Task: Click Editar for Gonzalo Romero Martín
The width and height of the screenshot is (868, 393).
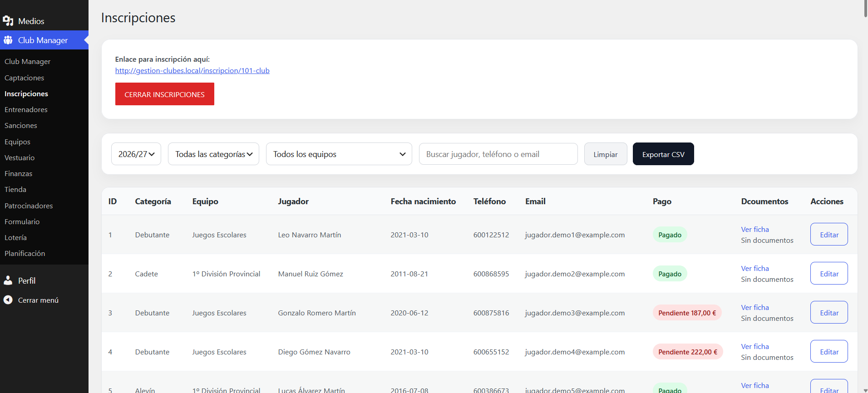Action: coord(829,312)
